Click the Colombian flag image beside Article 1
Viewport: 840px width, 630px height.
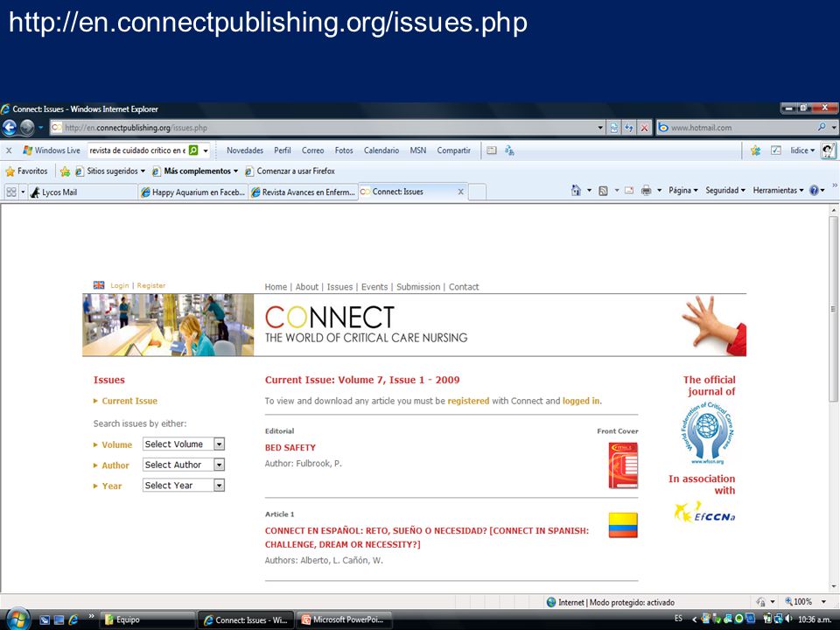[x=623, y=525]
